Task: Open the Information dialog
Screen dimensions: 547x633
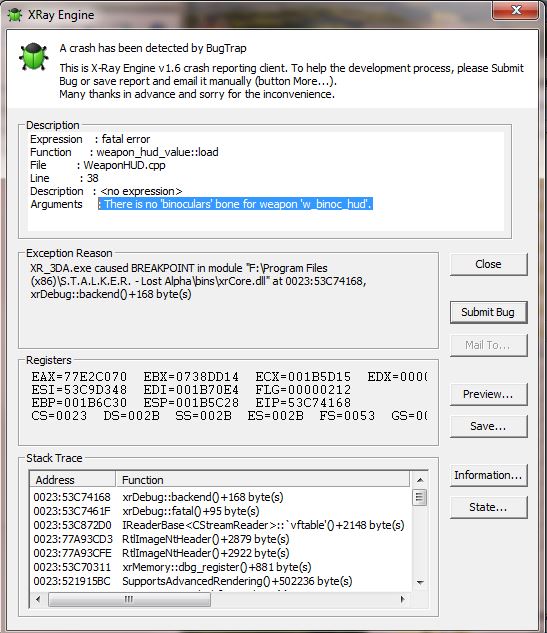Action: point(488,475)
